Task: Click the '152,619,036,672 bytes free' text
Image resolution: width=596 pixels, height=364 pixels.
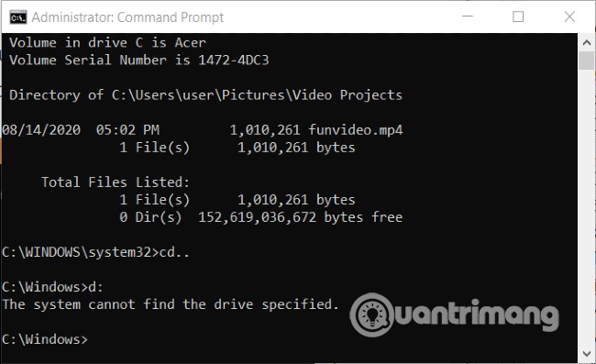Action: [x=300, y=217]
